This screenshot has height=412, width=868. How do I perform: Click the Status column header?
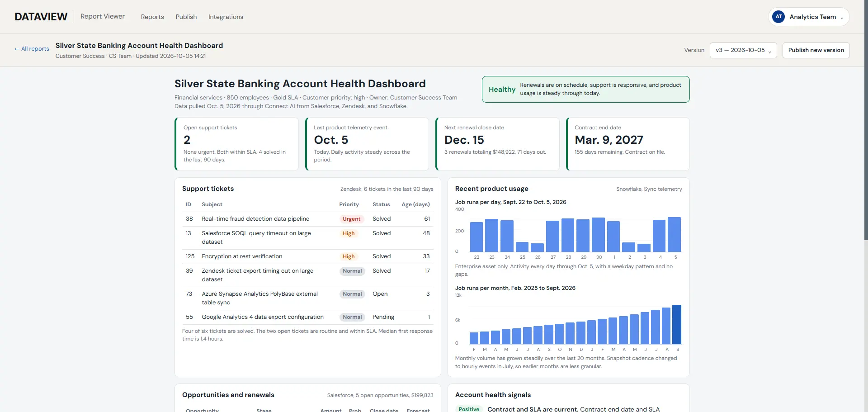381,204
